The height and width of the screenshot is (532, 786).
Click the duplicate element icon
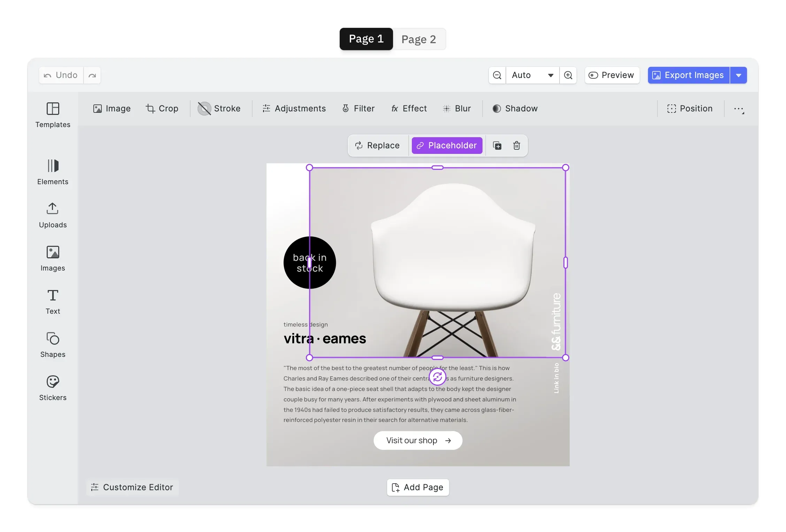(x=497, y=146)
